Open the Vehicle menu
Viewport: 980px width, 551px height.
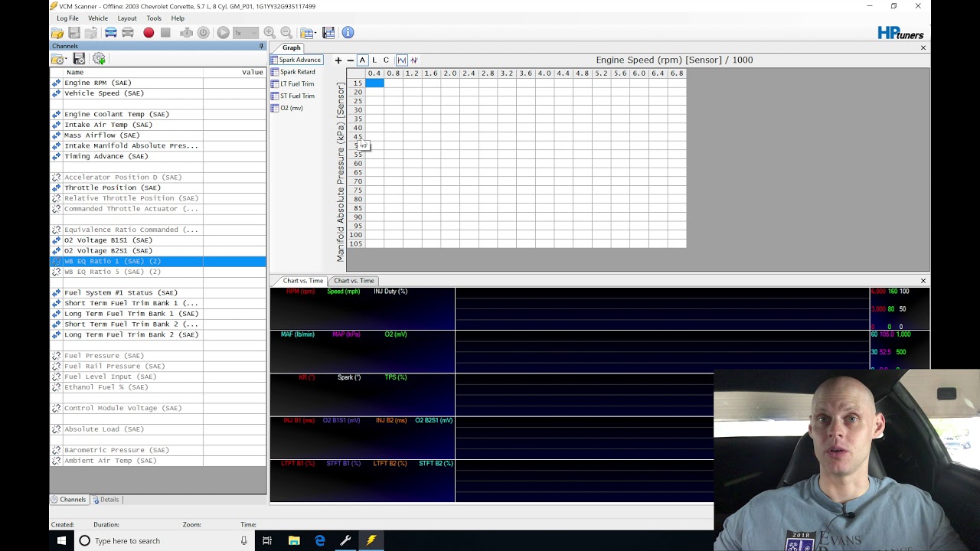(98, 18)
